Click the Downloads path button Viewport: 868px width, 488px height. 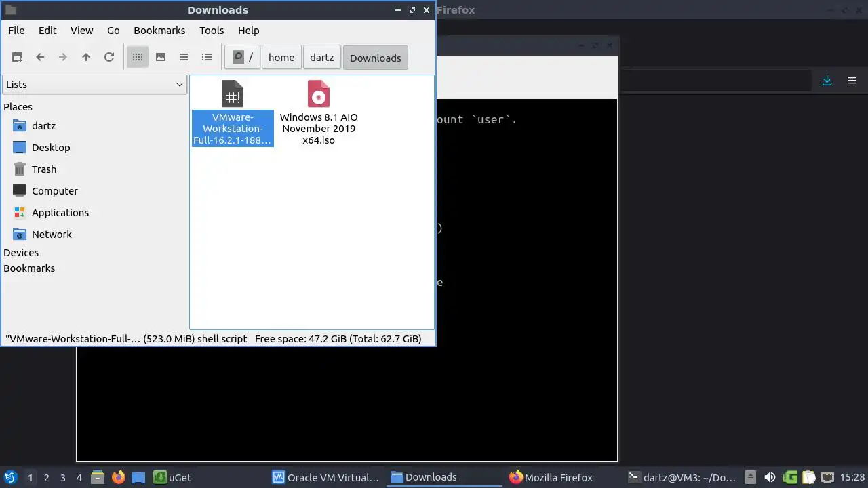click(376, 58)
